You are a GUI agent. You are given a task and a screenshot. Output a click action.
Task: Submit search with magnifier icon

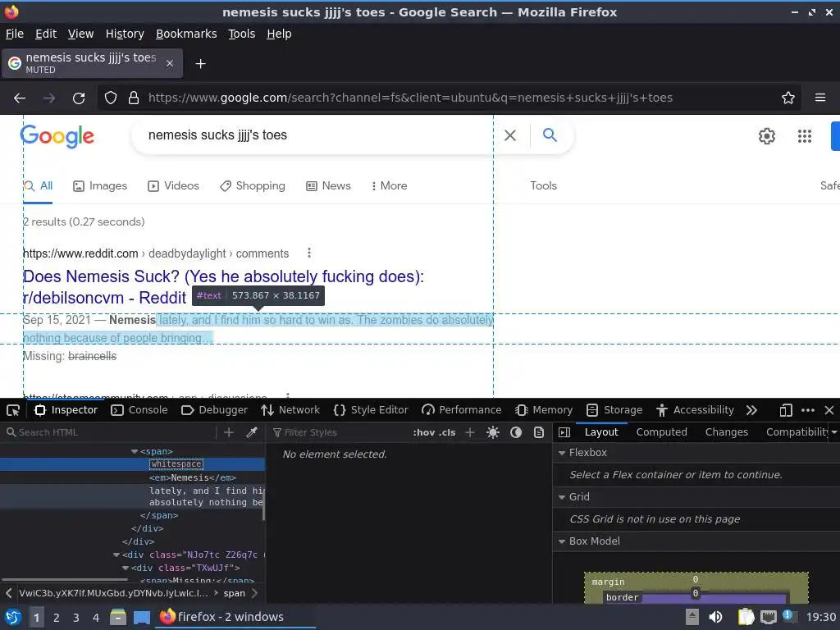point(550,135)
